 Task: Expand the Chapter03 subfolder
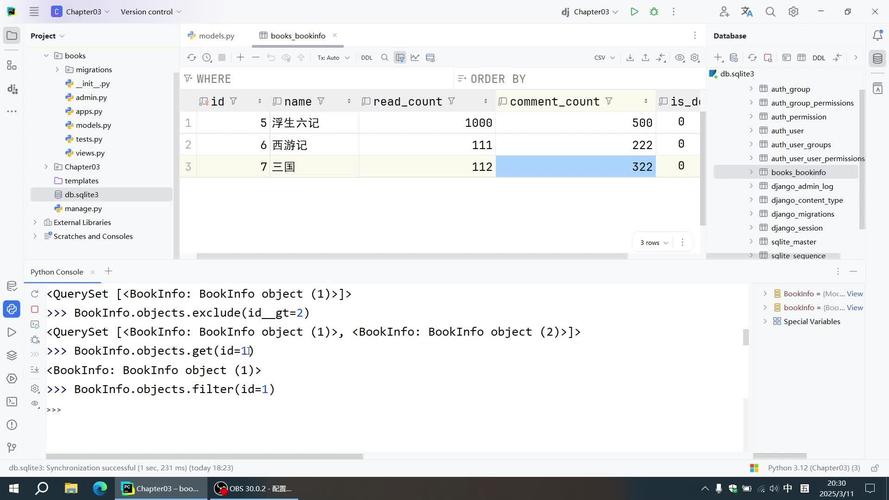click(46, 167)
